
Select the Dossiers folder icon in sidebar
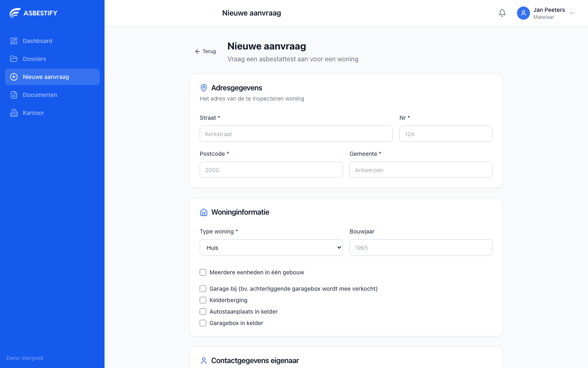pyautogui.click(x=13, y=59)
